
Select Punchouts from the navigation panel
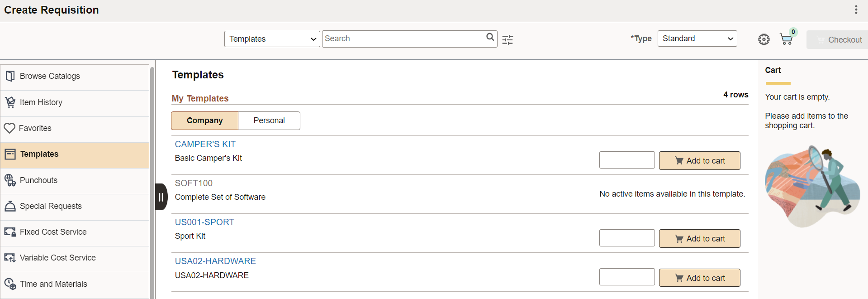tap(38, 180)
